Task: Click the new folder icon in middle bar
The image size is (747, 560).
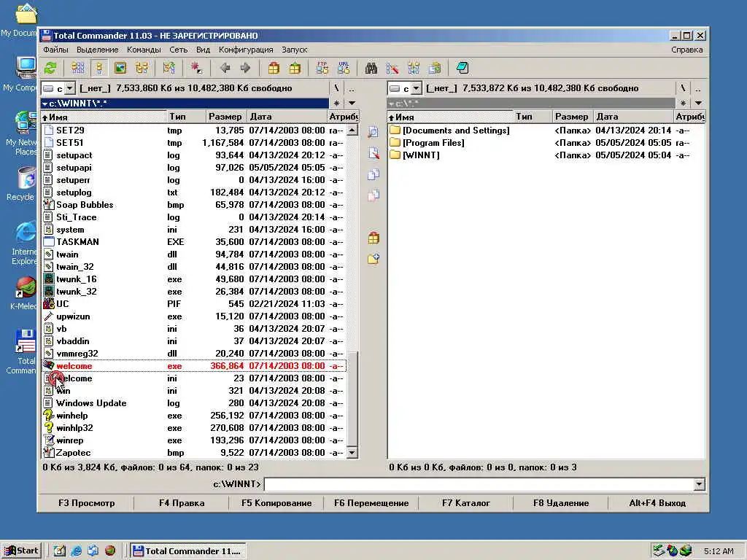Action: point(373,259)
